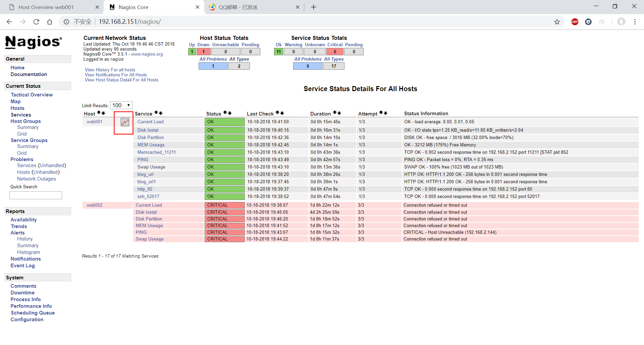Open a new browser tab with plus
Image resolution: width=644 pixels, height=345 pixels.
tap(314, 7)
